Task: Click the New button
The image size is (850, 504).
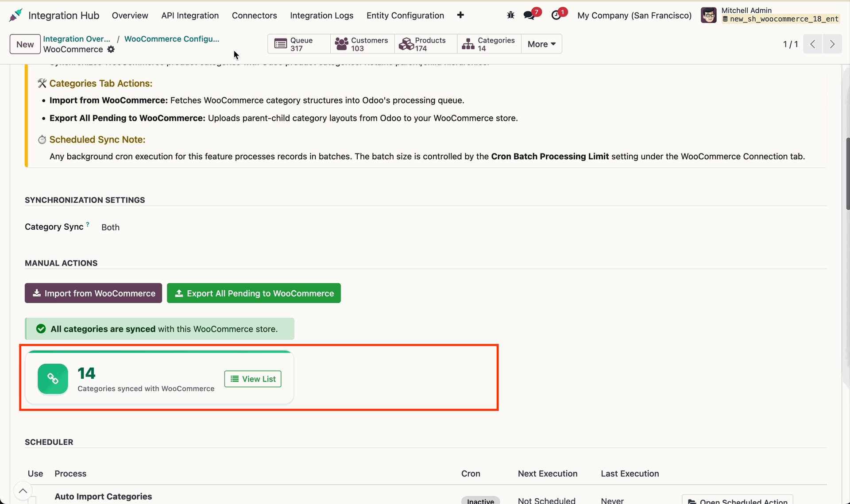Action: 25,44
